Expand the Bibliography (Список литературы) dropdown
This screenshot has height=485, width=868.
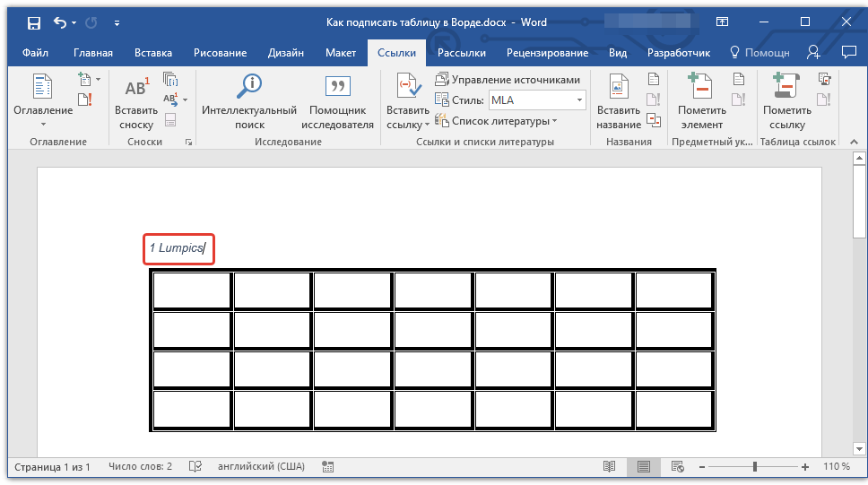[496, 121]
